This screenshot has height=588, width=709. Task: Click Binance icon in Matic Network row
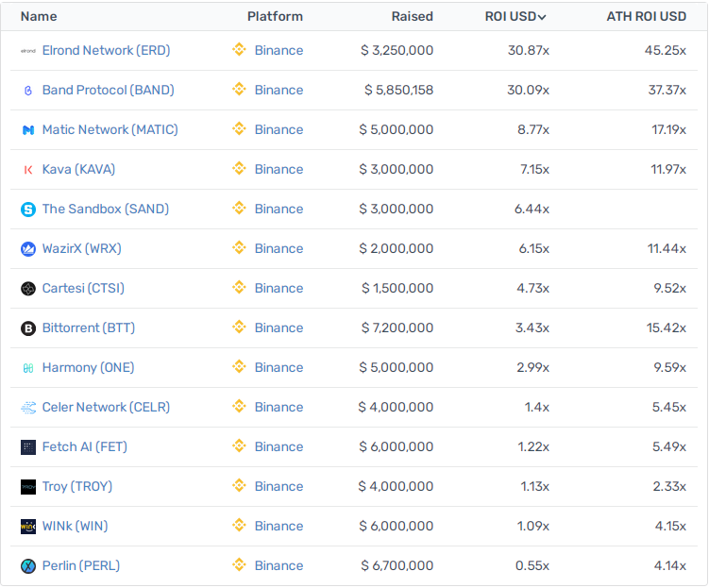(239, 128)
